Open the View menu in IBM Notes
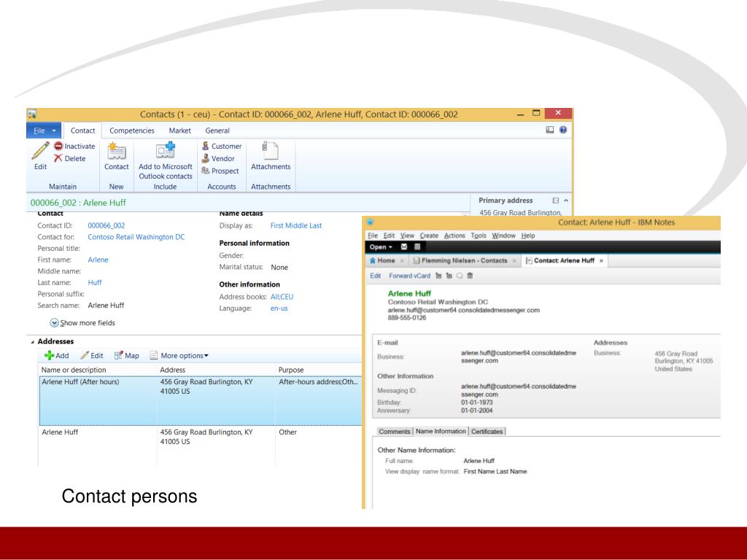Screen dimensions: 747x560 click(407, 236)
